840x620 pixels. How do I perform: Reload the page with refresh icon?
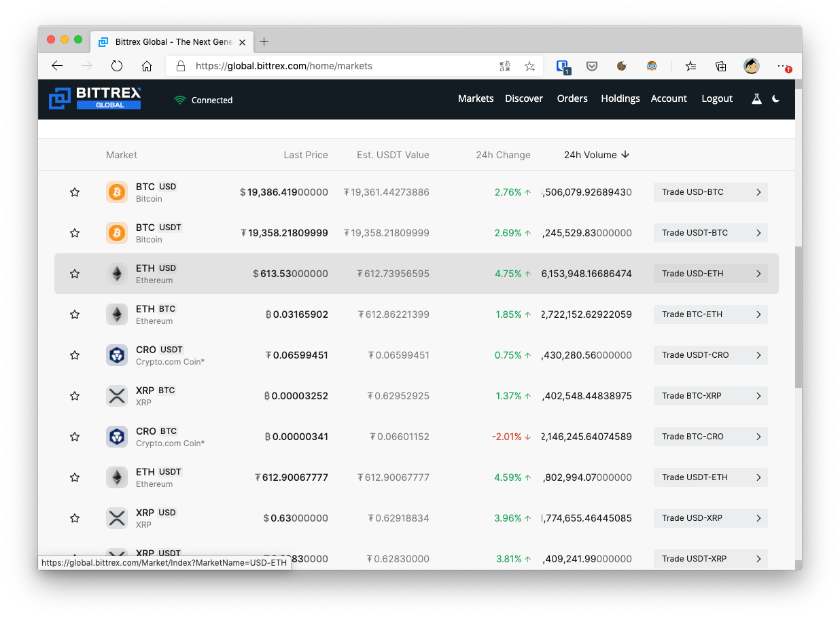click(117, 66)
